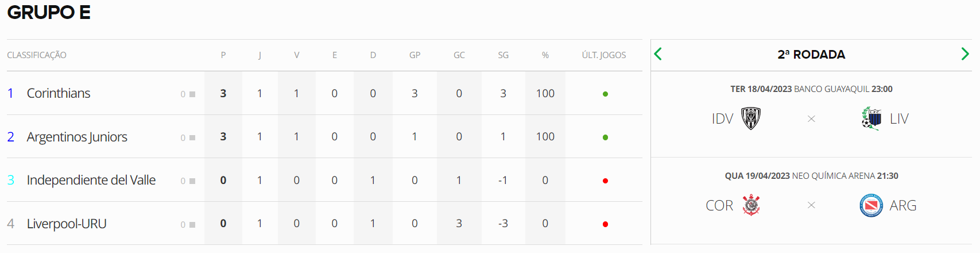980x253 pixels.
Task: Click the P points column header
Action: pos(223,55)
